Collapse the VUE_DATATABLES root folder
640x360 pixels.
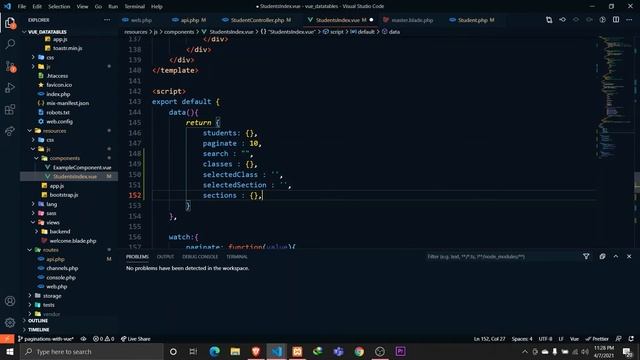point(47,32)
